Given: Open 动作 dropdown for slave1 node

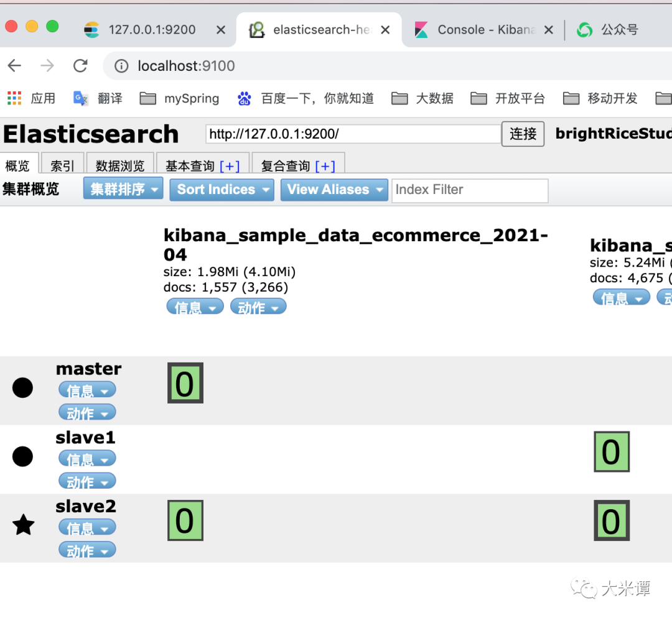Looking at the screenshot, I should [88, 481].
